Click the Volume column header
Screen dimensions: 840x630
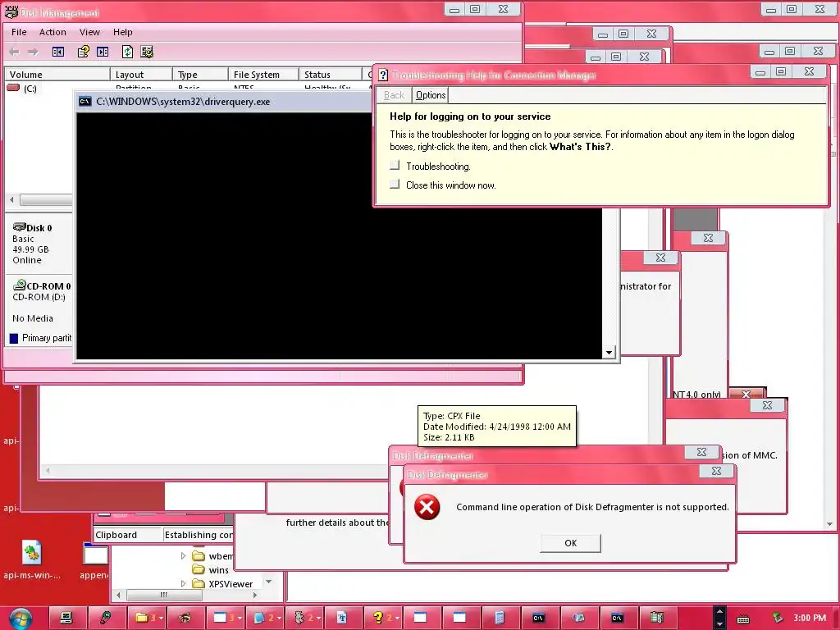pos(57,75)
